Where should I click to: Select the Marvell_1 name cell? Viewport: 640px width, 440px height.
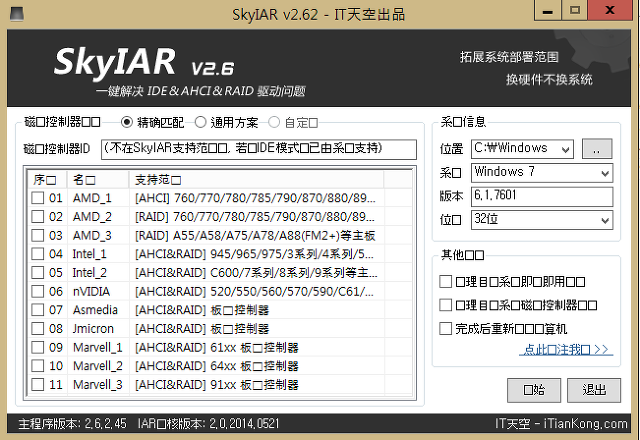[x=98, y=347]
